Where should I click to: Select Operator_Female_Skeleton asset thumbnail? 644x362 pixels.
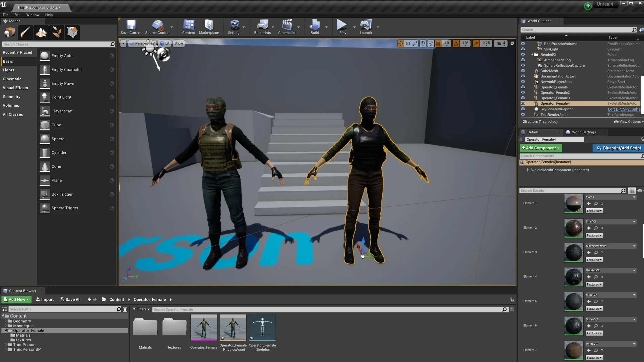point(262,328)
